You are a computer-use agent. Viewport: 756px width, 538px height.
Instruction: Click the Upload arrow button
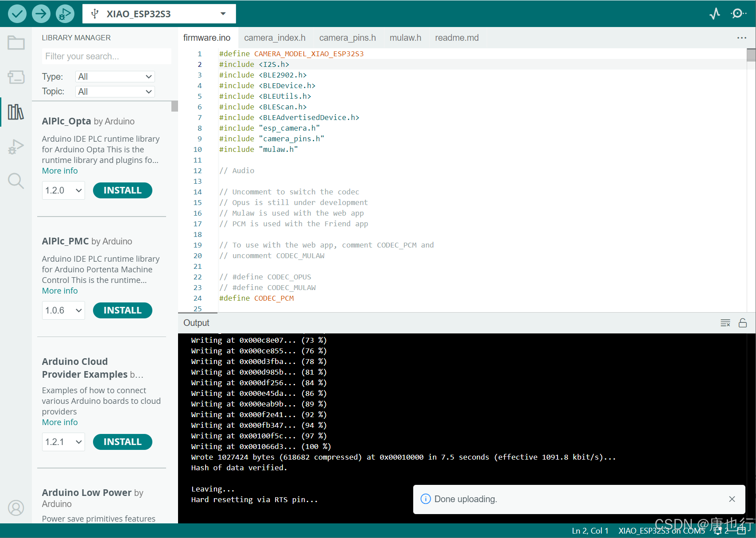click(41, 14)
